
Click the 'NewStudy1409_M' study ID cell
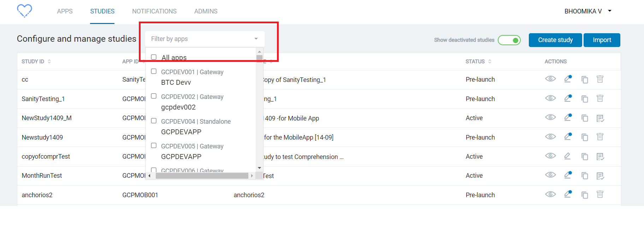(x=47, y=118)
